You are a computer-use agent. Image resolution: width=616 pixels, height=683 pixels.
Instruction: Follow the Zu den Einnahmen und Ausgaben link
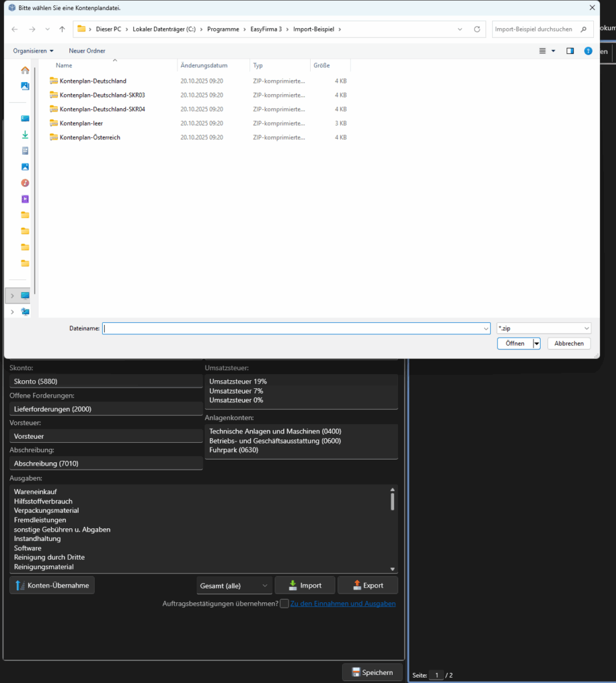tap(343, 604)
